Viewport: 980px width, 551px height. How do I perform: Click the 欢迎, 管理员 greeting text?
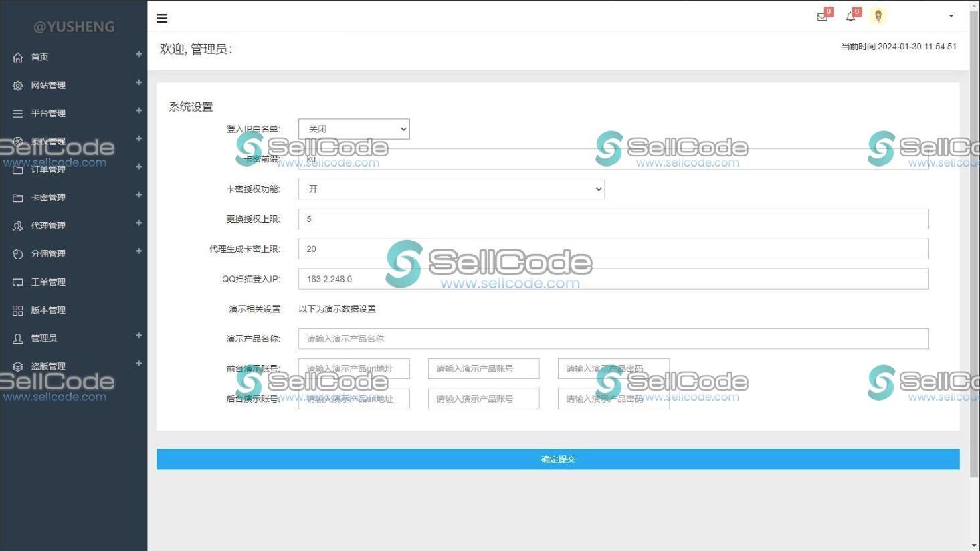coord(196,49)
